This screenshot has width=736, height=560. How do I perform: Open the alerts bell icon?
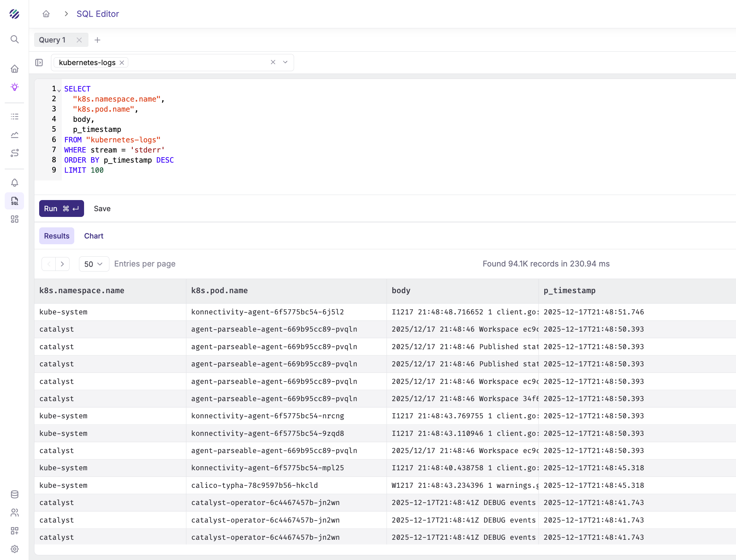pos(15,183)
